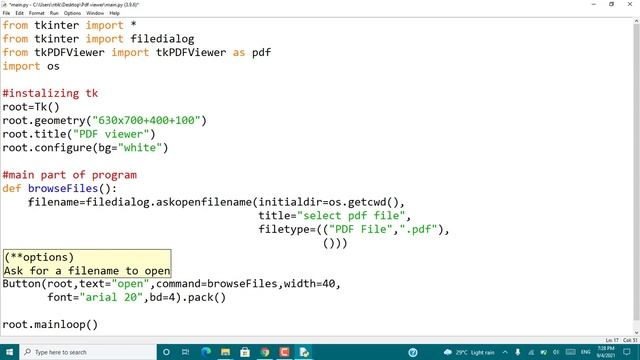The height and width of the screenshot is (360, 640).
Task: Click the '#instalizing tk' comment
Action: pyautogui.click(x=50, y=93)
